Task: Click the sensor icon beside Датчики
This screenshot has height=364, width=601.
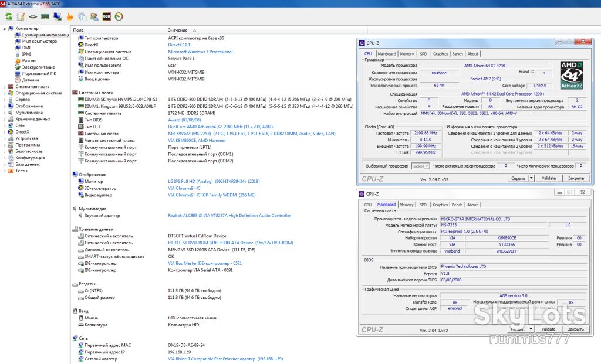Action: (18, 80)
